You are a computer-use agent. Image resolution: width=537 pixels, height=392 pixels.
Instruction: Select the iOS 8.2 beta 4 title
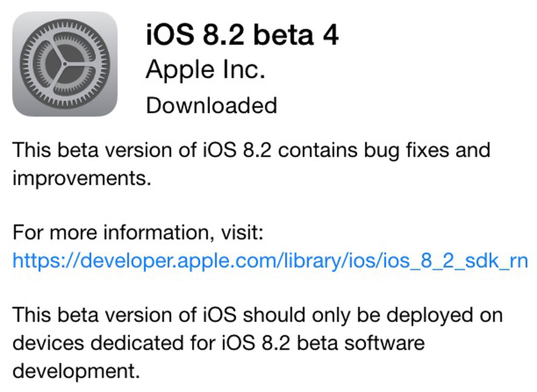click(242, 35)
